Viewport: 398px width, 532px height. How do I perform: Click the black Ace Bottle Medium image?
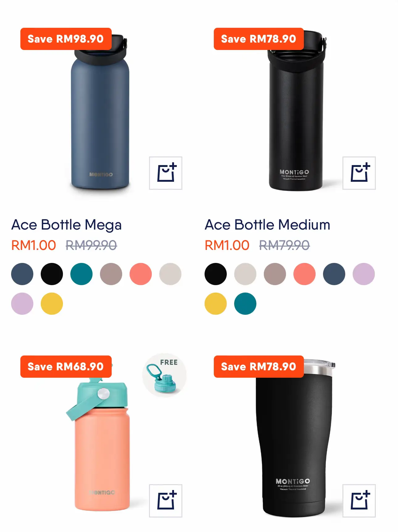(296, 110)
